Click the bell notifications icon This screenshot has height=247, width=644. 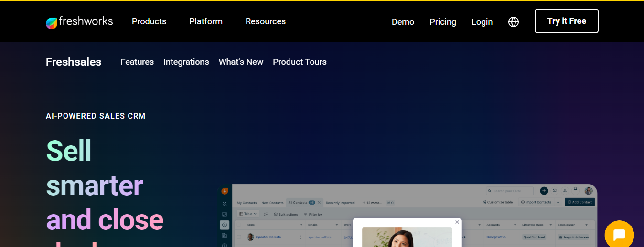pos(576,189)
